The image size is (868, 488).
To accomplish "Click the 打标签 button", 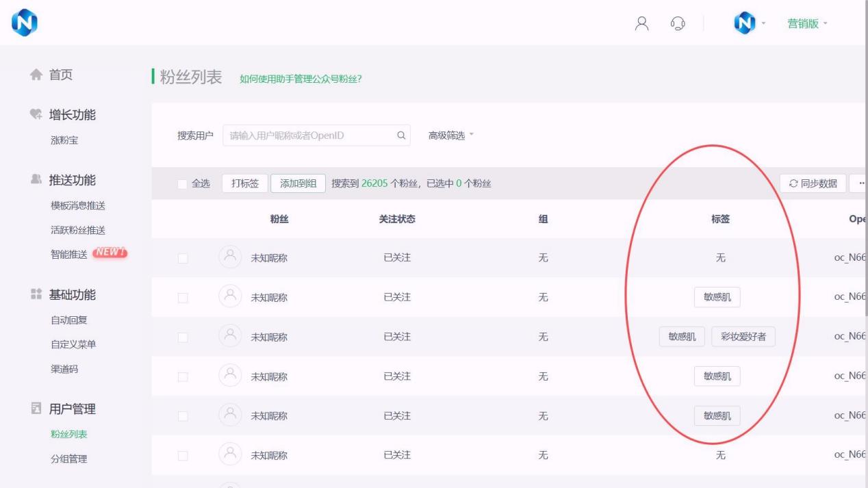I will coord(245,183).
